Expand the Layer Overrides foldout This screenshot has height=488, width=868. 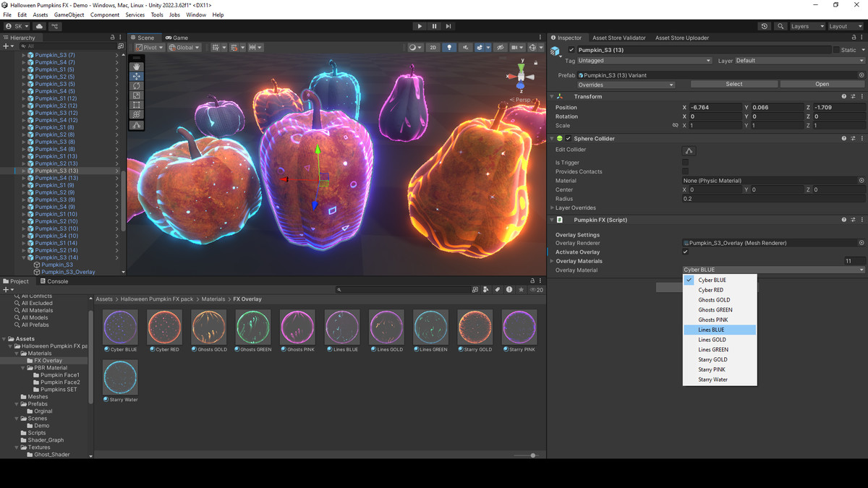click(552, 207)
